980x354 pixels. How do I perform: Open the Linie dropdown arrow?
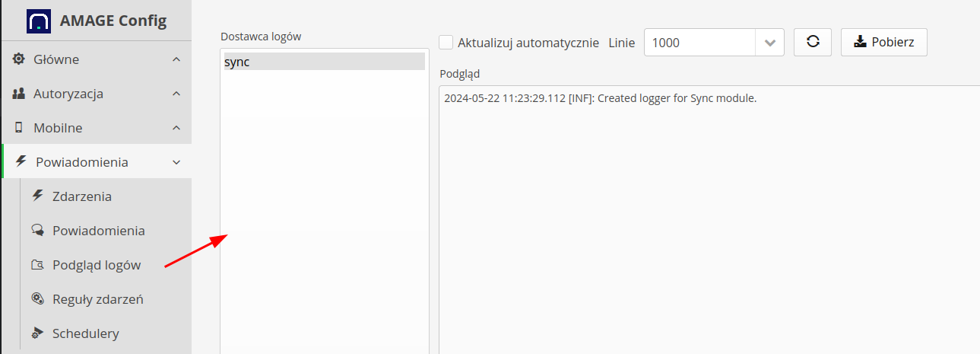click(769, 43)
